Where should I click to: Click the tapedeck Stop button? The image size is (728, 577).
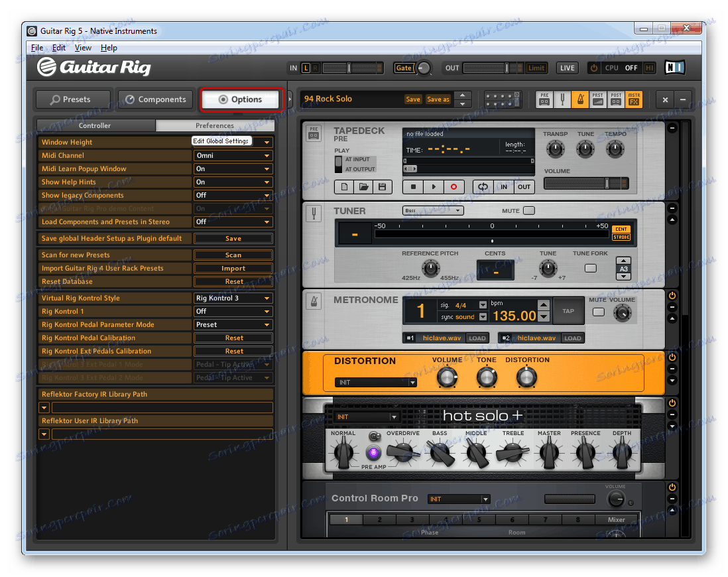click(x=413, y=187)
